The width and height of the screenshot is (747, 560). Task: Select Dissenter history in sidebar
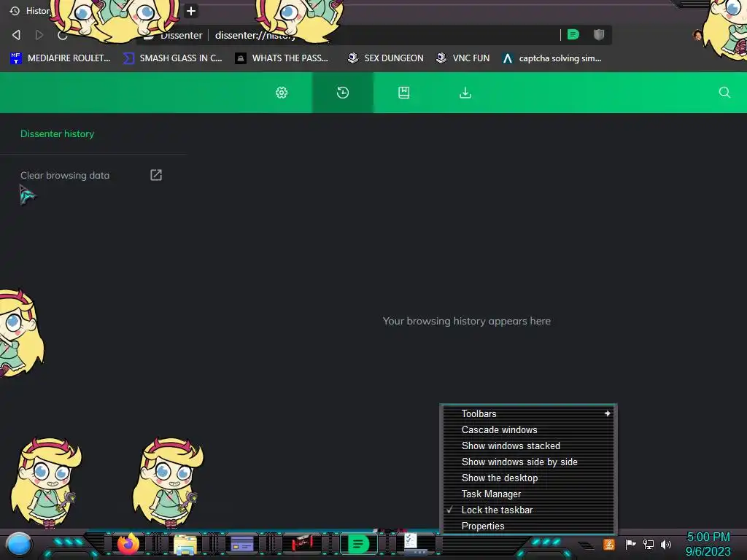point(57,134)
